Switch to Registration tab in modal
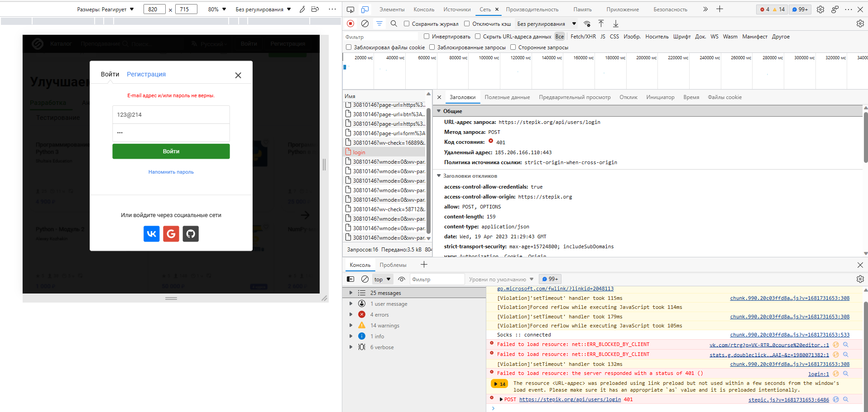Image resolution: width=868 pixels, height=412 pixels. click(x=146, y=74)
